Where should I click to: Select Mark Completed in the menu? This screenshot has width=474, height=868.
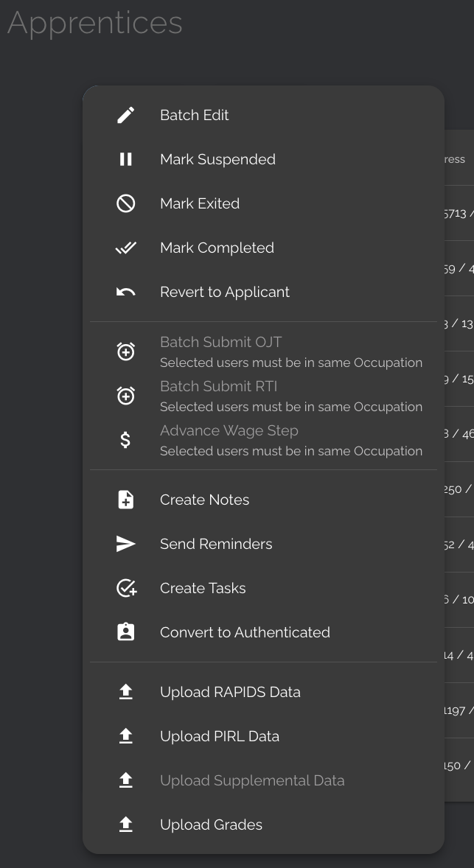217,248
